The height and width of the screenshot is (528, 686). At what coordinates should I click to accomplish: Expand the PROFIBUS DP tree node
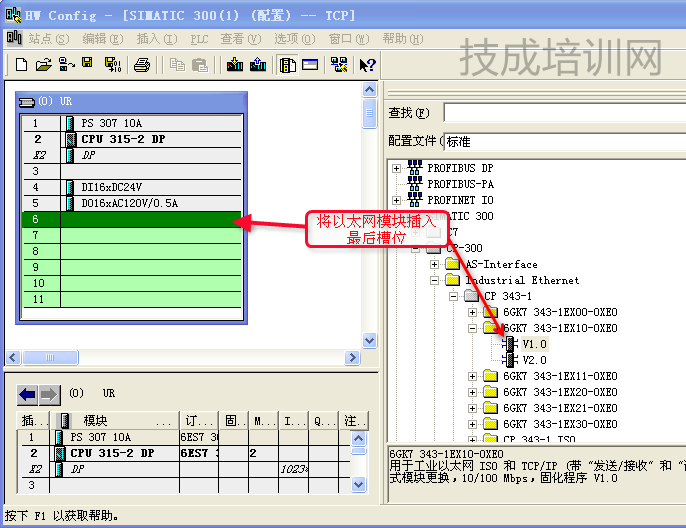[396, 168]
